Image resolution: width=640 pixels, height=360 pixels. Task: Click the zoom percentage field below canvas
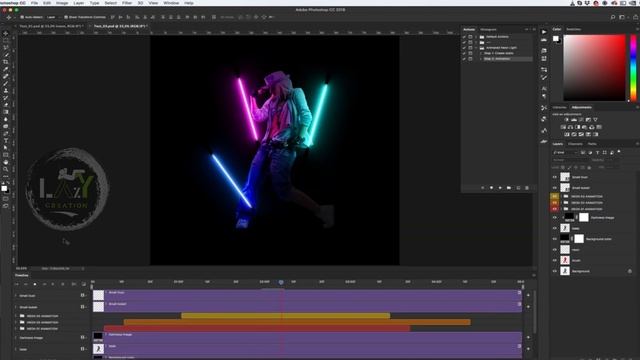tap(21, 269)
